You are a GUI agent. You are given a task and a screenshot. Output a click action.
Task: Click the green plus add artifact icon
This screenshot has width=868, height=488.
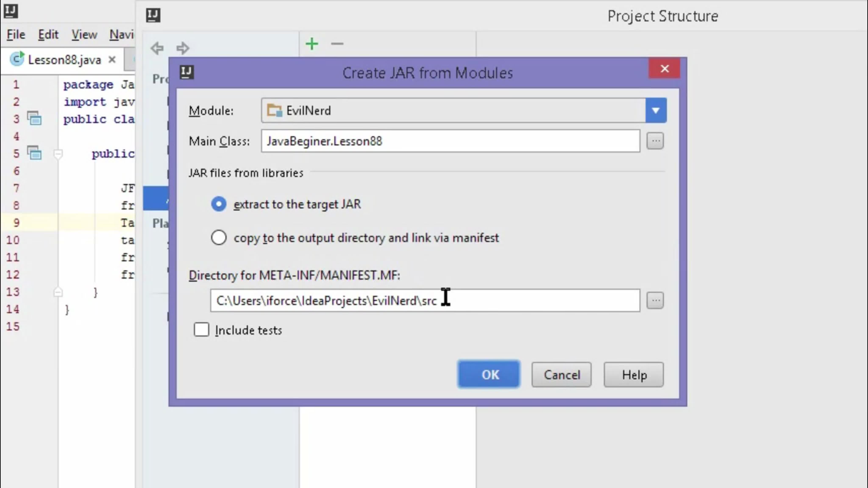312,44
